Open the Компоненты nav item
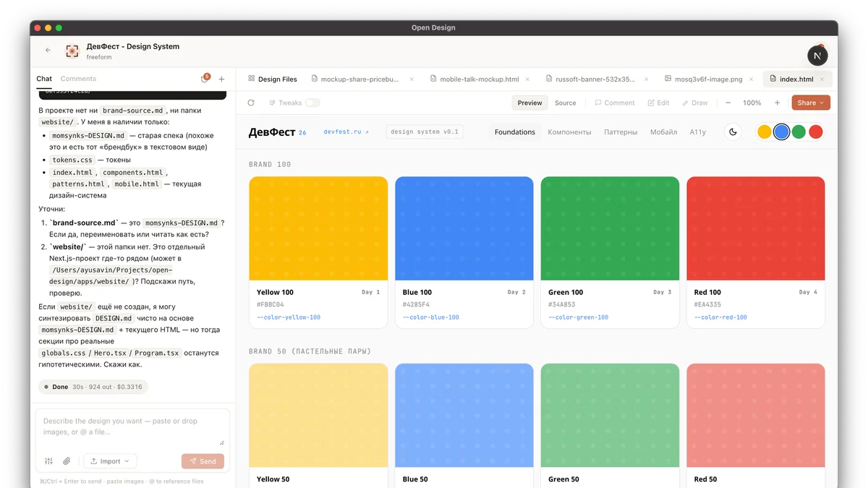This screenshot has height=488, width=868. (569, 132)
